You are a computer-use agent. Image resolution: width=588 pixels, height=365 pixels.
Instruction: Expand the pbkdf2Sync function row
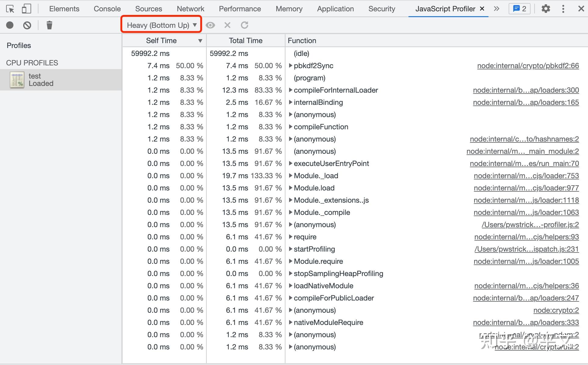click(291, 66)
